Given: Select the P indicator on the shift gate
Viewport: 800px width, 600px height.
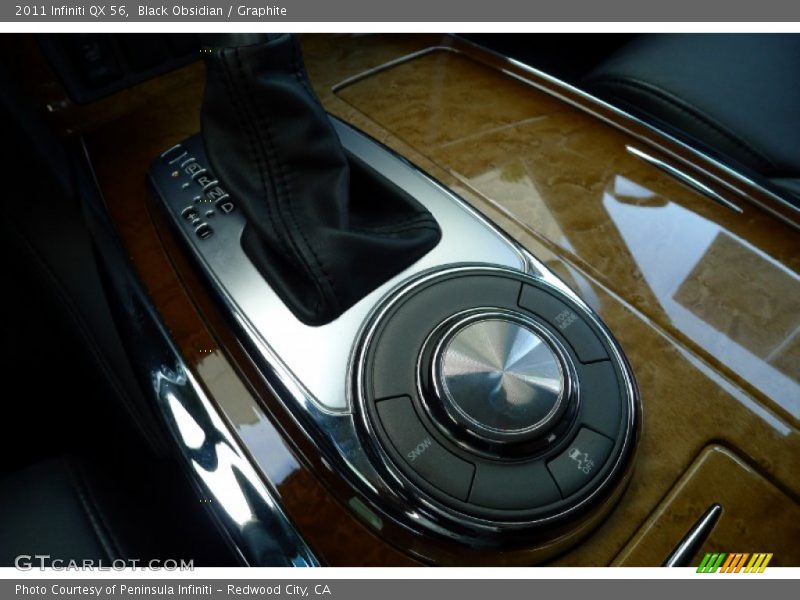Looking at the screenshot, I should (193, 169).
